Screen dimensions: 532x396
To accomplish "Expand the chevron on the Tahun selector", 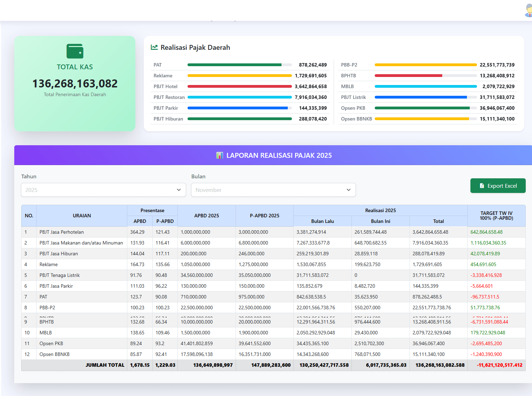I will coord(179,190).
